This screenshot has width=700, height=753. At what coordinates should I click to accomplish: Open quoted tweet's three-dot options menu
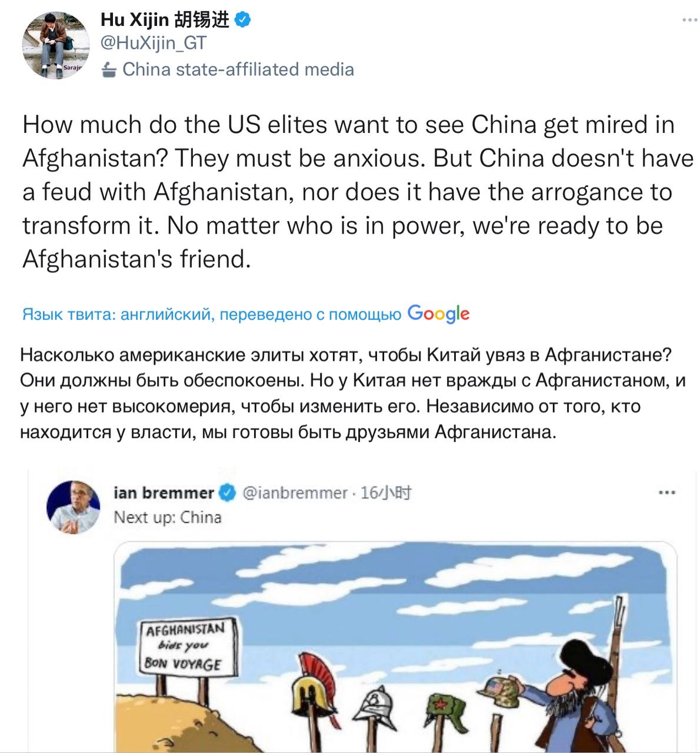coord(666,492)
